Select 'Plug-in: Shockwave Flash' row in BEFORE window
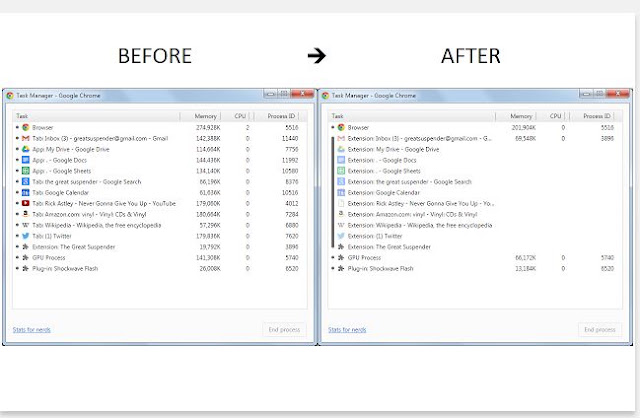Viewport: 640px width, 418px height. tap(160, 268)
